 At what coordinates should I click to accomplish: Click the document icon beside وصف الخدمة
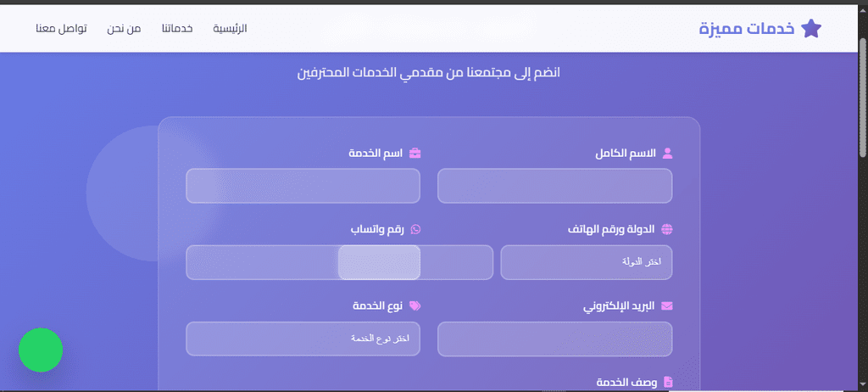(x=668, y=382)
